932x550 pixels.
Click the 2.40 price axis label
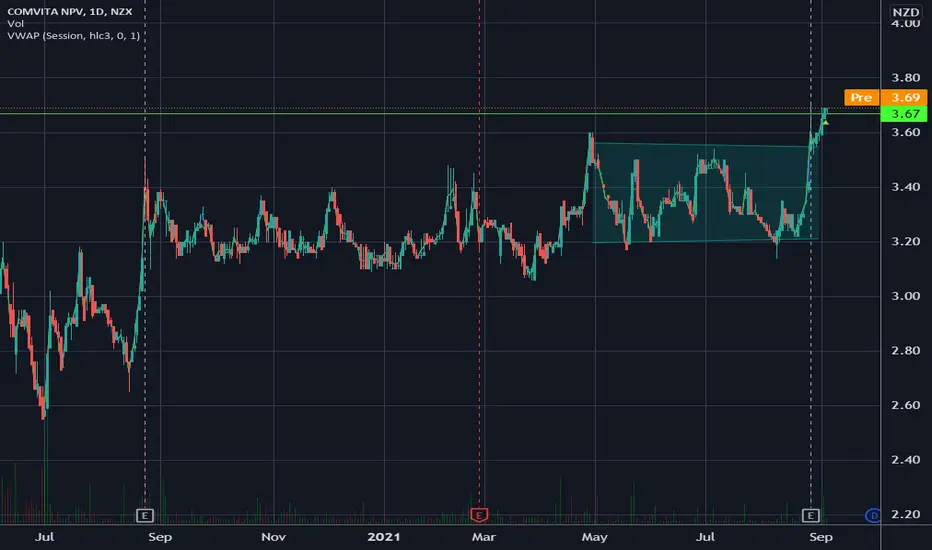[x=905, y=460]
